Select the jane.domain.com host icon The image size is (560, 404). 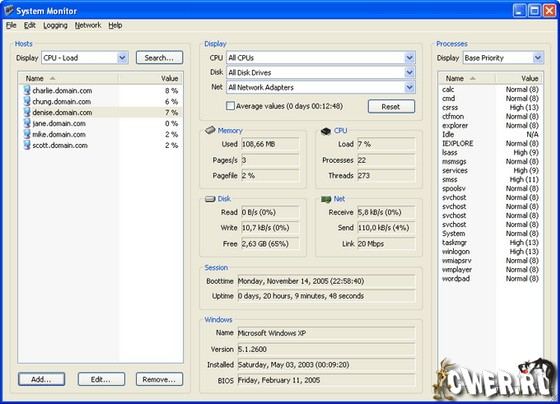27,123
